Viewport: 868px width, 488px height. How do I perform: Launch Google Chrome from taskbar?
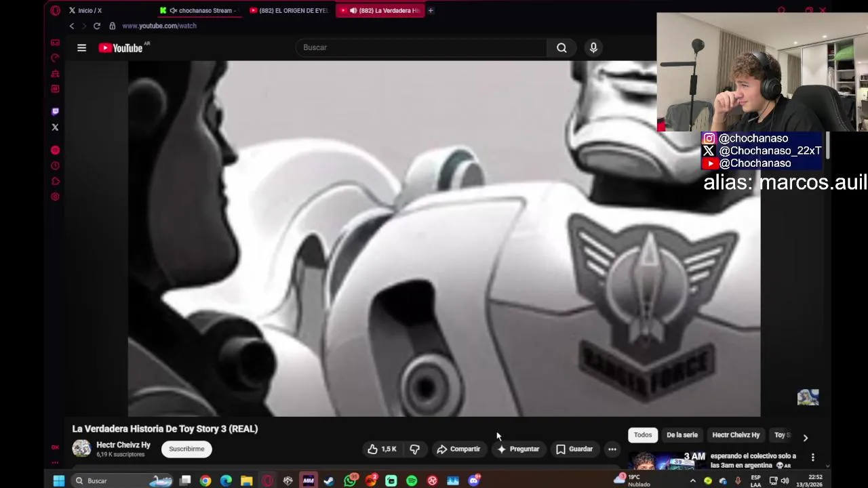tap(205, 481)
